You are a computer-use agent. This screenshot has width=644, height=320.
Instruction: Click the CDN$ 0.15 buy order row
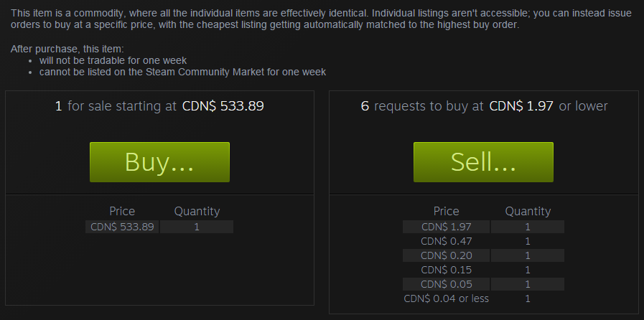[483, 270]
